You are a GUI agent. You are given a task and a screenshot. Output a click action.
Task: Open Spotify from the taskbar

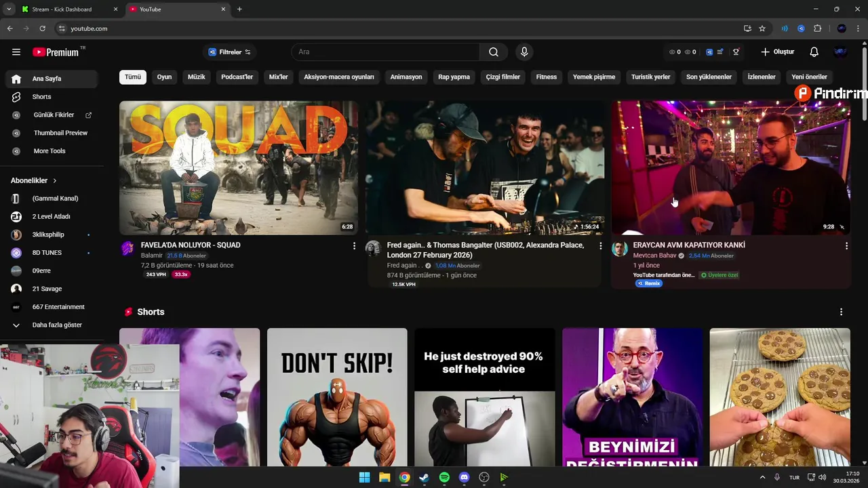(x=444, y=477)
